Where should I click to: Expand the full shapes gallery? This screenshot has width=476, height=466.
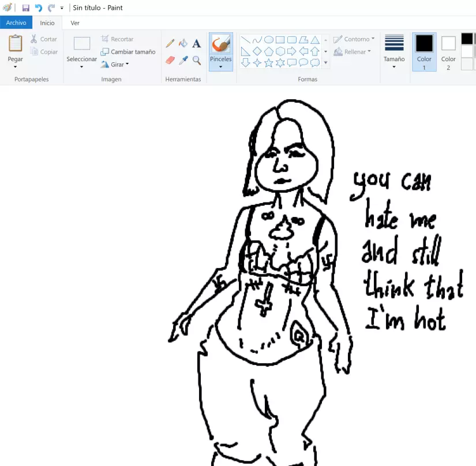[326, 63]
